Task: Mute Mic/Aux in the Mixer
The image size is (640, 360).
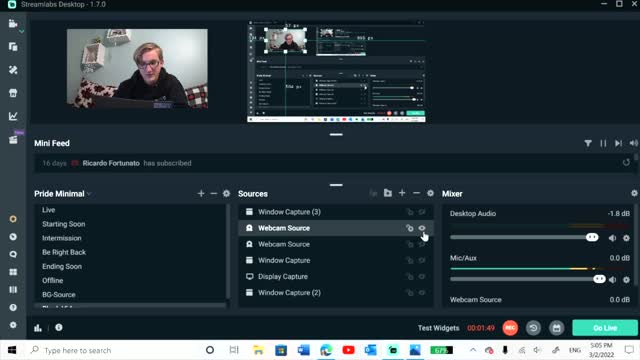Action: (612, 280)
